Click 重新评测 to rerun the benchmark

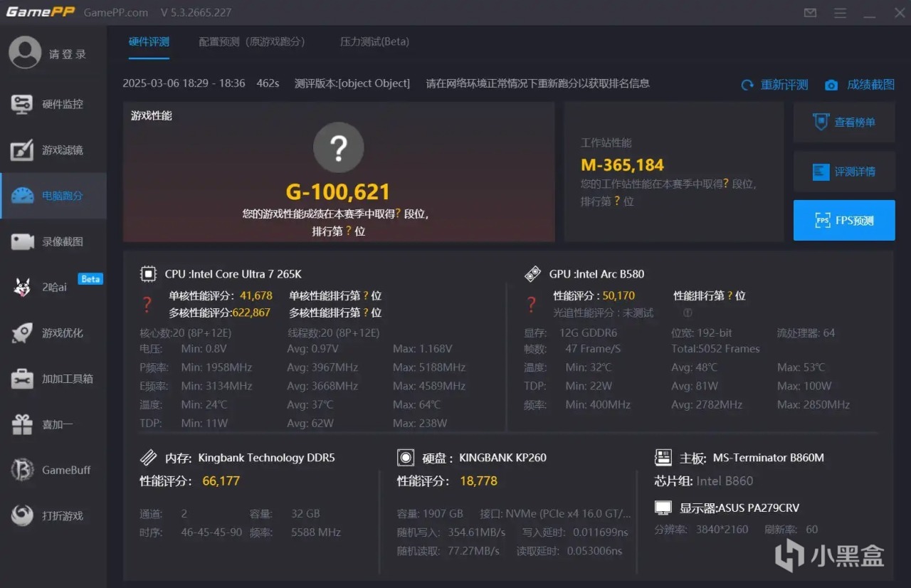(x=774, y=85)
